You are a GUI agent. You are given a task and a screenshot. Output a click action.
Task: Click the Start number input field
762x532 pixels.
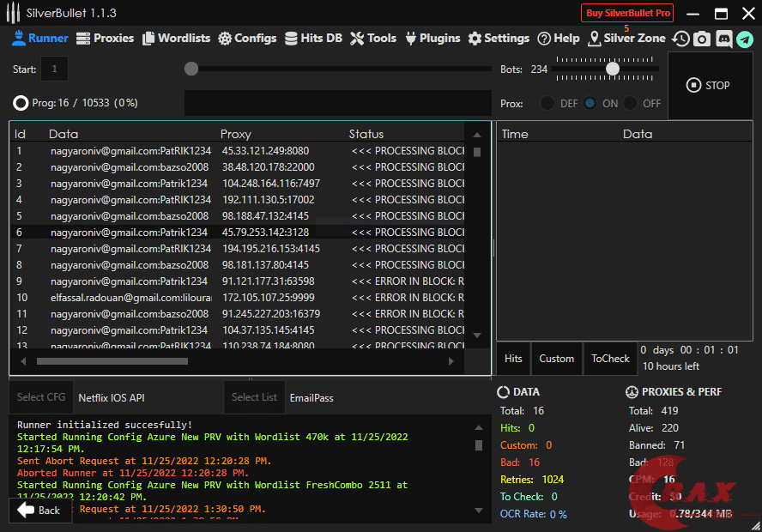click(54, 69)
